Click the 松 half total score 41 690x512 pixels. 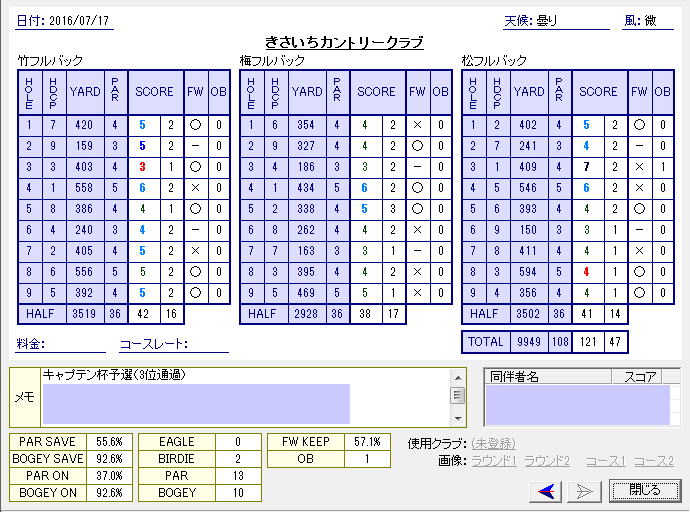pyautogui.click(x=587, y=314)
